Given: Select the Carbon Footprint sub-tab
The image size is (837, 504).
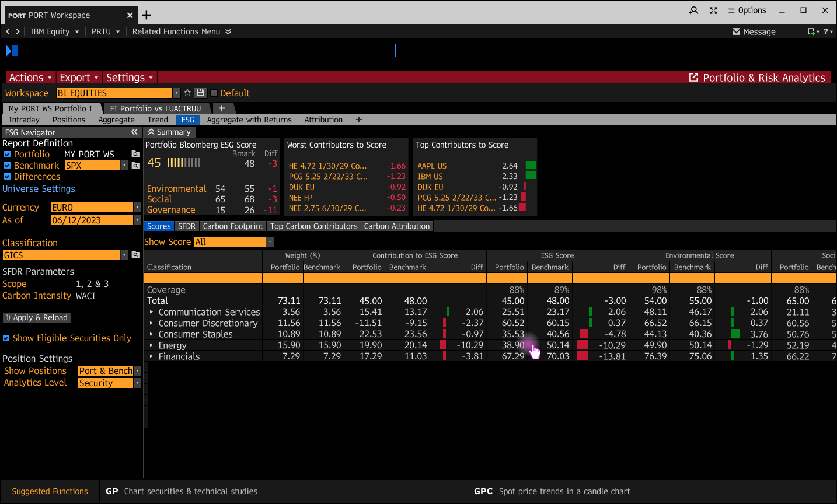Looking at the screenshot, I should click(233, 226).
